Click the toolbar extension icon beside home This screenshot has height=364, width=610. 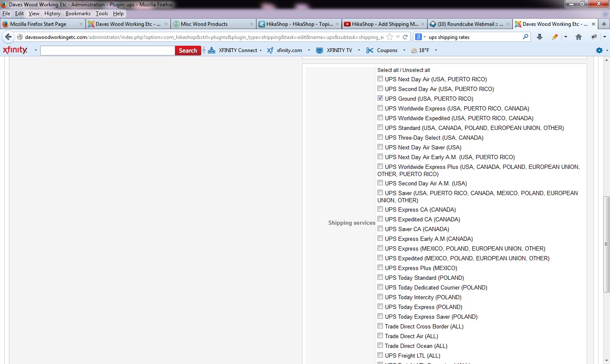point(594,37)
